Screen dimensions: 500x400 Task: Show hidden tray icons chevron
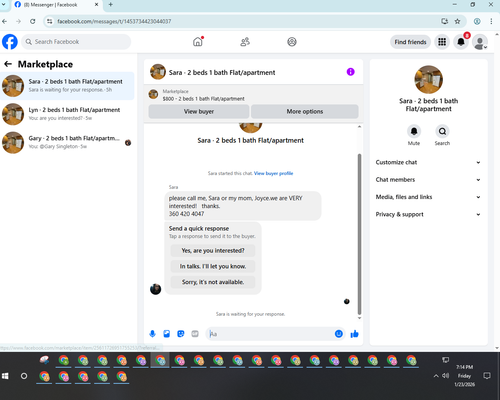pos(436,376)
